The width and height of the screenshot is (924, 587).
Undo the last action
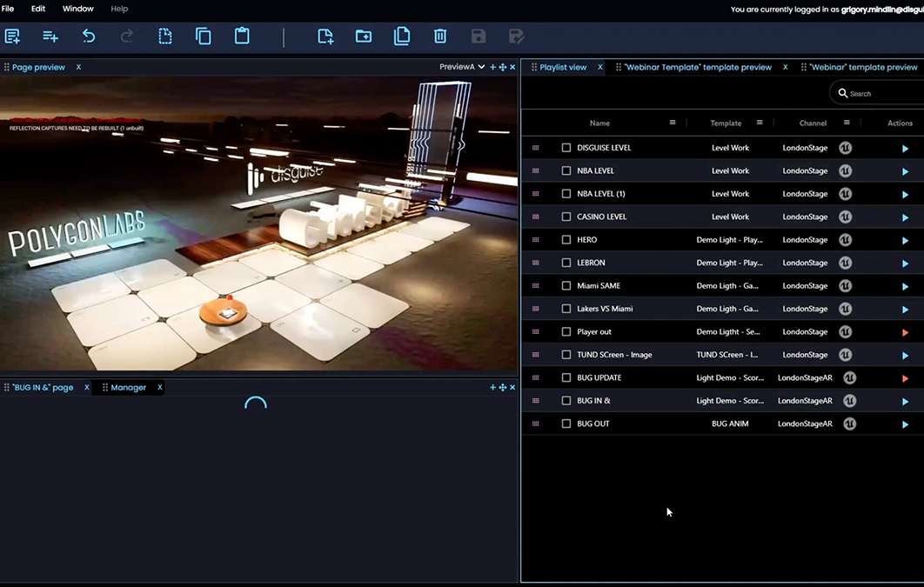[89, 37]
